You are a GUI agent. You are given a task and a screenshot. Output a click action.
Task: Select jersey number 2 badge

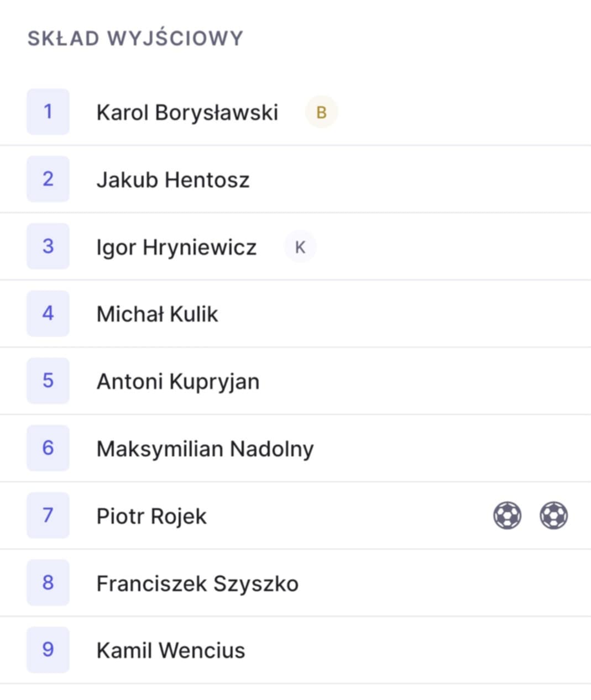(48, 179)
